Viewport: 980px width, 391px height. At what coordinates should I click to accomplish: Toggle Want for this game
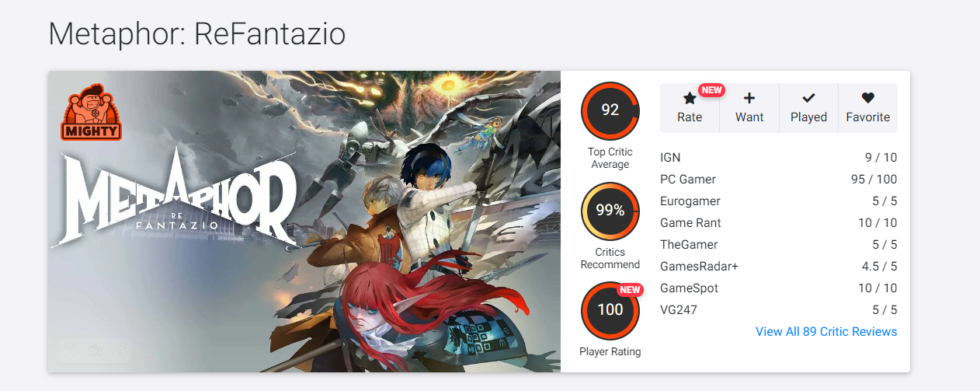pyautogui.click(x=749, y=108)
